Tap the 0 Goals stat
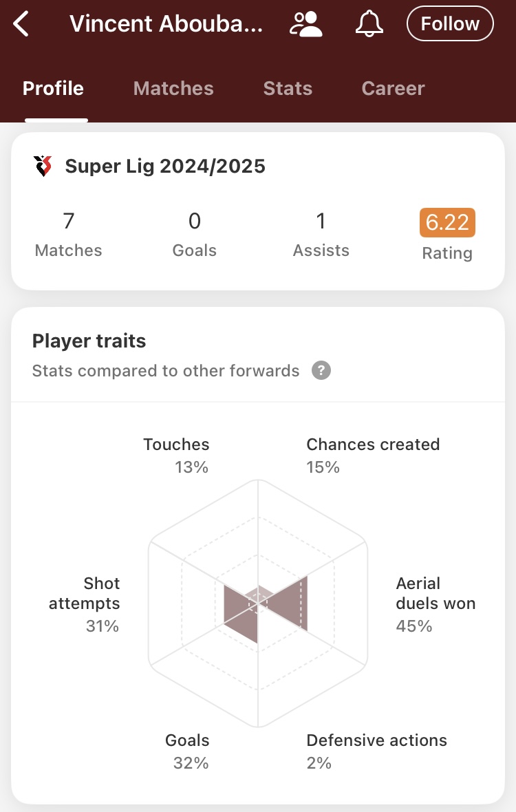The image size is (516, 812). coord(194,234)
